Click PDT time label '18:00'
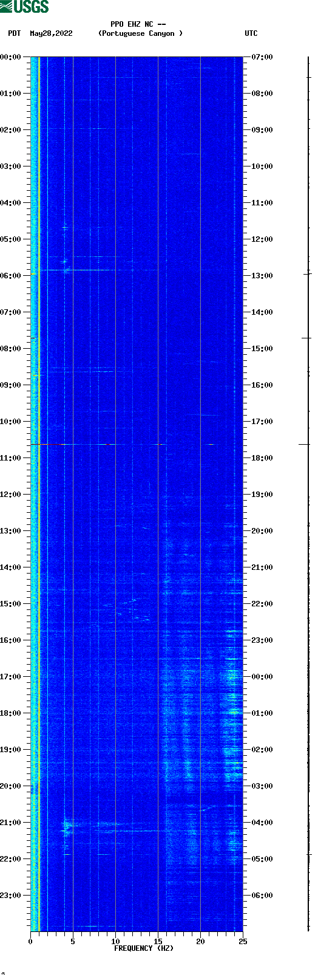This screenshot has width=335, height=980. (10, 713)
